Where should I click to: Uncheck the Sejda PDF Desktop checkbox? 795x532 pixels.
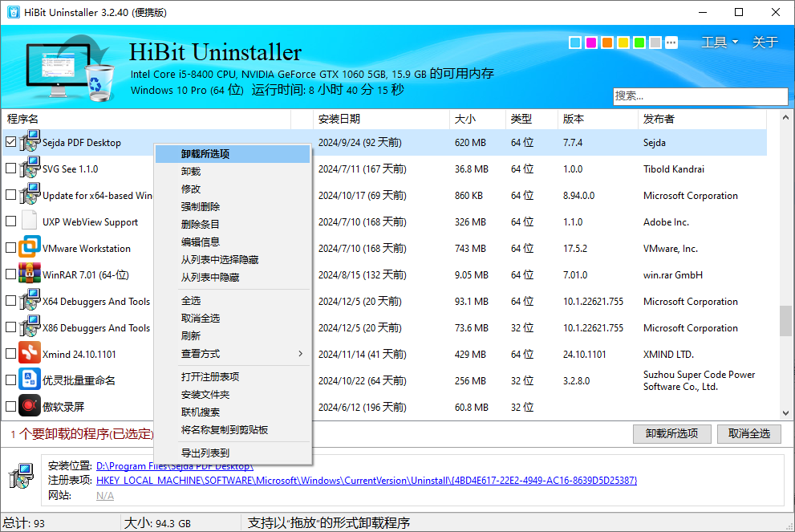pyautogui.click(x=10, y=142)
